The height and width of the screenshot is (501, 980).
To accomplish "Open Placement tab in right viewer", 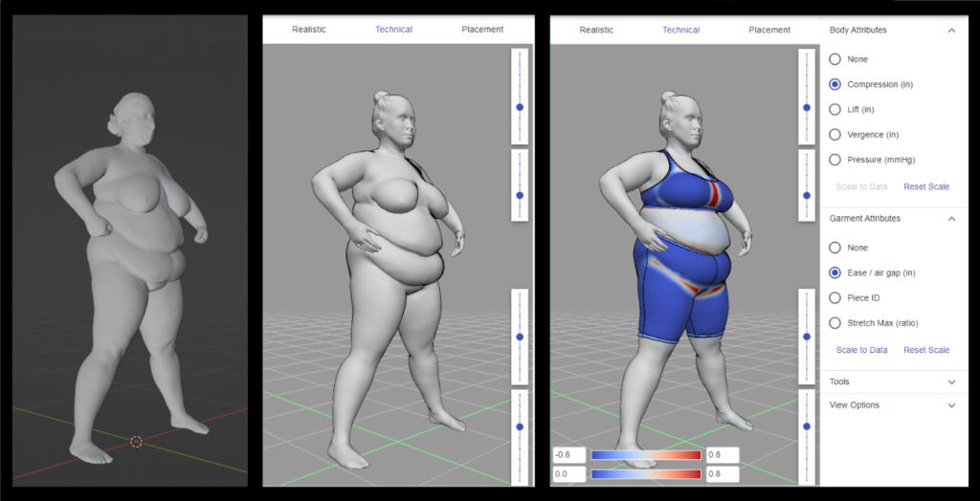I will tap(769, 30).
